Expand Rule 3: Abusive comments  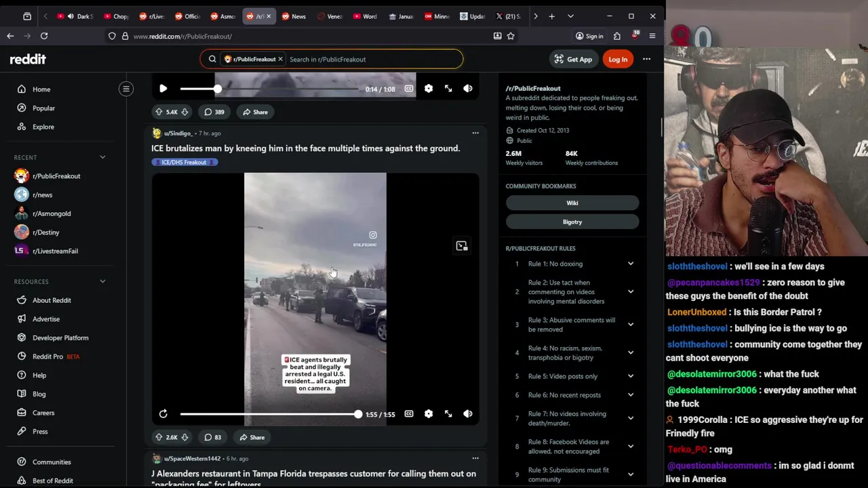tap(631, 324)
